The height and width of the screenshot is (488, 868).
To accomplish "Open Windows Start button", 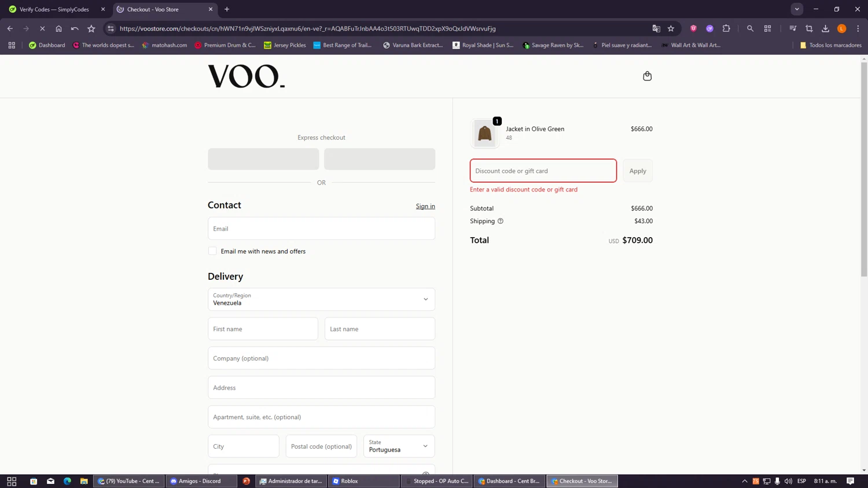I will 12,481.
